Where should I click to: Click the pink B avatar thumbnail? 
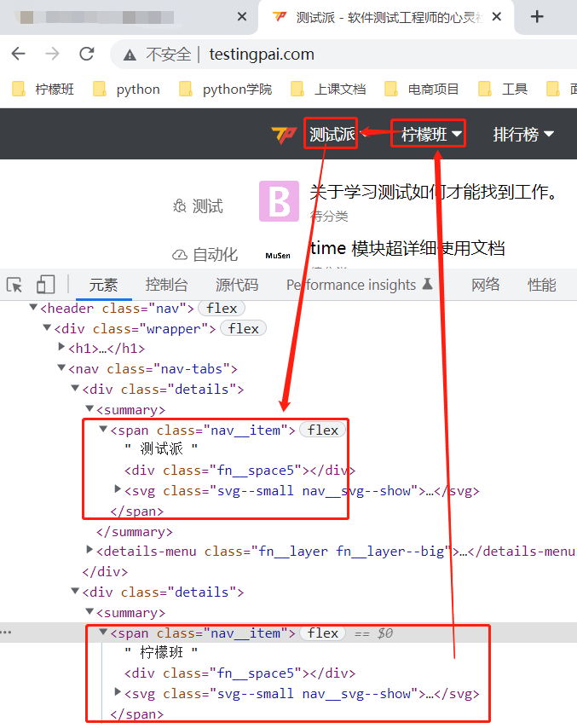pyautogui.click(x=279, y=201)
